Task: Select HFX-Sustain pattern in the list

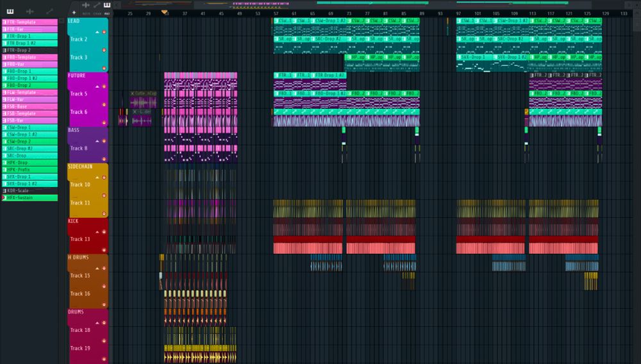Action: click(x=30, y=198)
